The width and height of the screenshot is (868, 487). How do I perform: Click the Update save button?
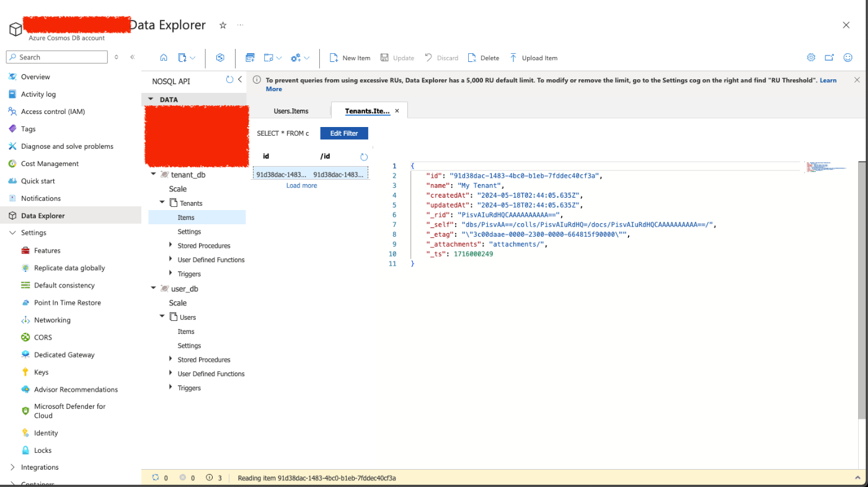coord(397,58)
